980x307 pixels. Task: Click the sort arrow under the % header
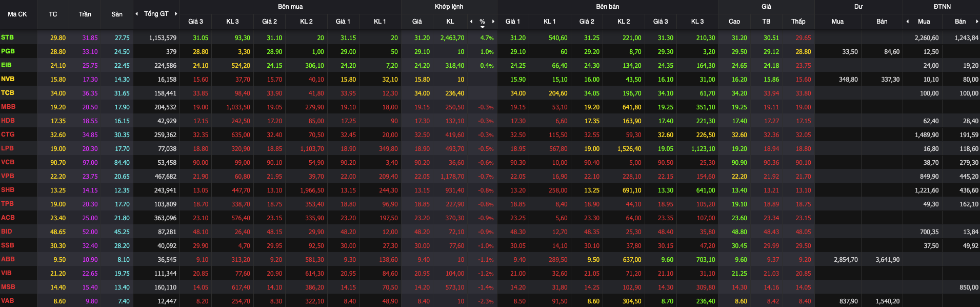pos(482,27)
